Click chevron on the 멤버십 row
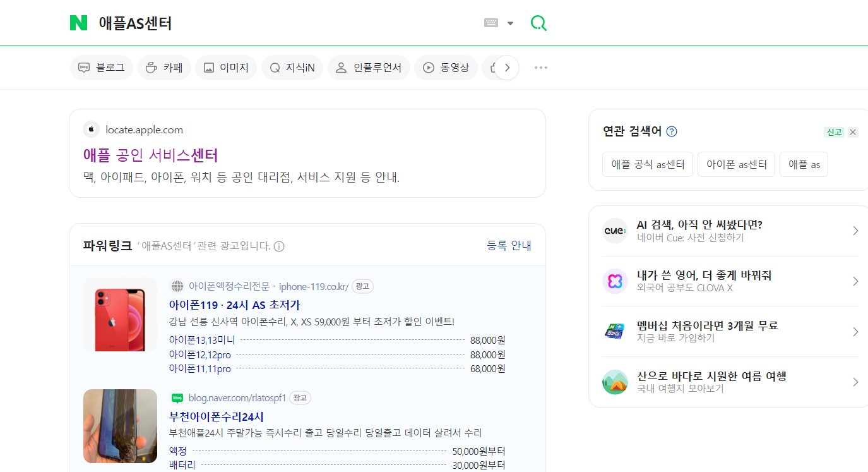868x472 pixels. pos(855,332)
